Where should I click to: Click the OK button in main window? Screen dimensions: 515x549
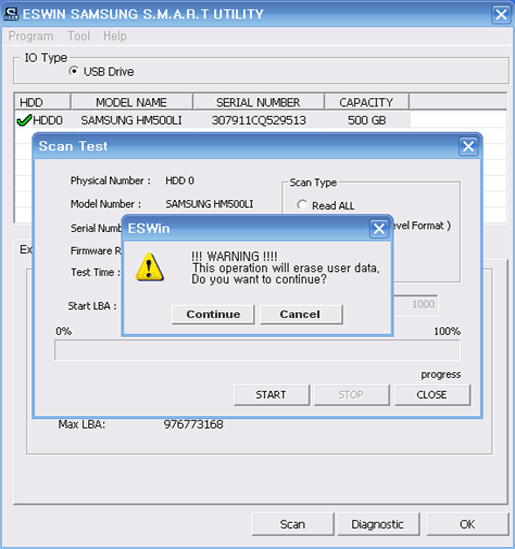pyautogui.click(x=467, y=524)
